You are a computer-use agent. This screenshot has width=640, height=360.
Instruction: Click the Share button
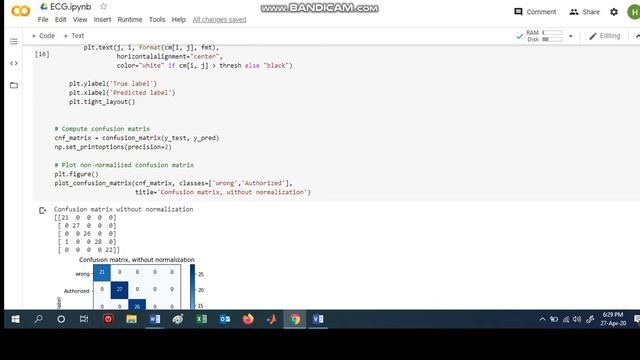click(584, 12)
